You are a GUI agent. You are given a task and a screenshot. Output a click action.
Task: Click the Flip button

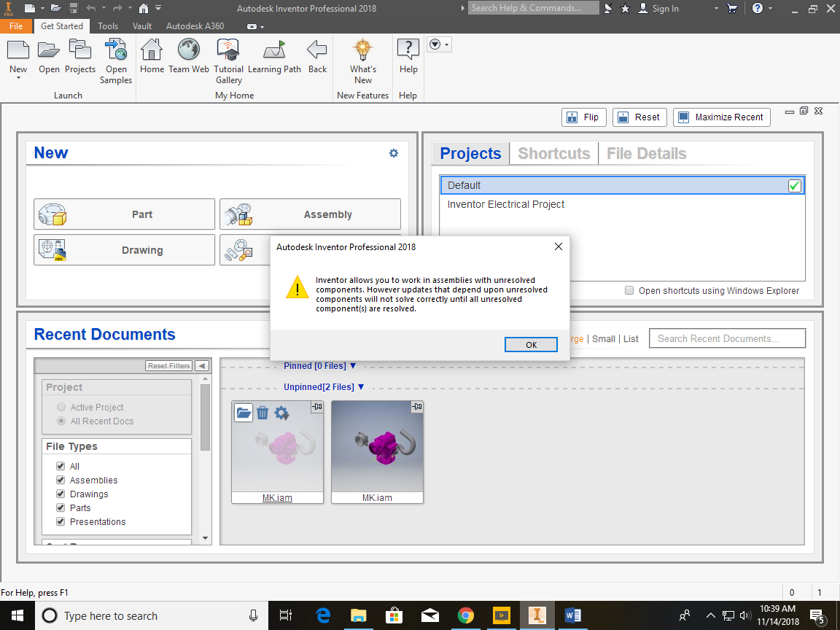point(584,117)
